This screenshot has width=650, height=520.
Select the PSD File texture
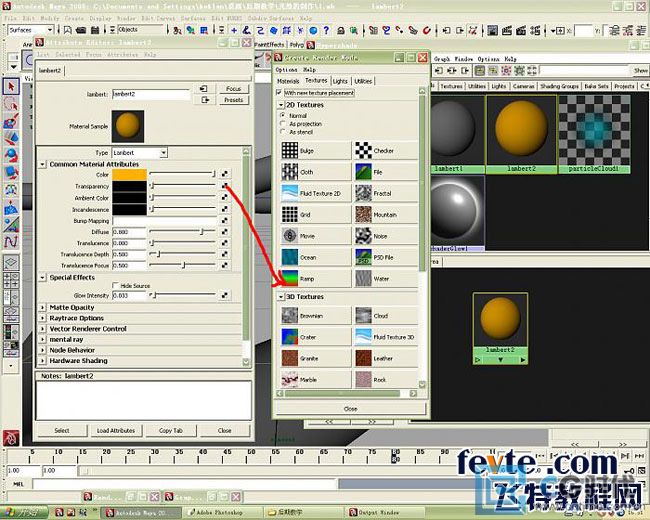(386, 257)
